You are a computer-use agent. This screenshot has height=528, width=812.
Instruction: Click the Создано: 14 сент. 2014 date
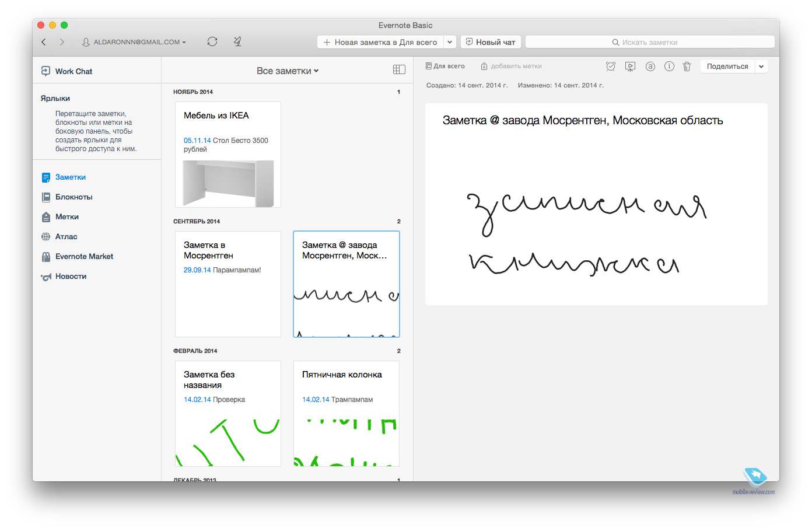pyautogui.click(x=467, y=85)
